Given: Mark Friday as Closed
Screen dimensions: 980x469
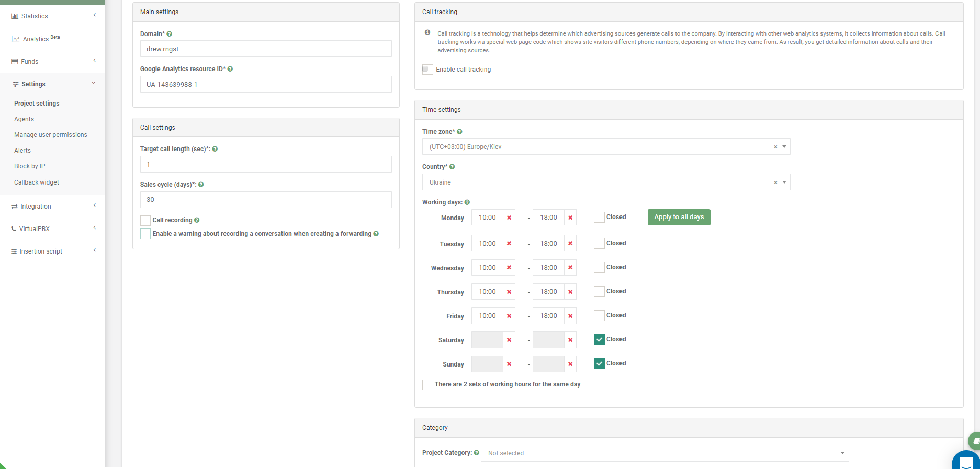Looking at the screenshot, I should (599, 315).
